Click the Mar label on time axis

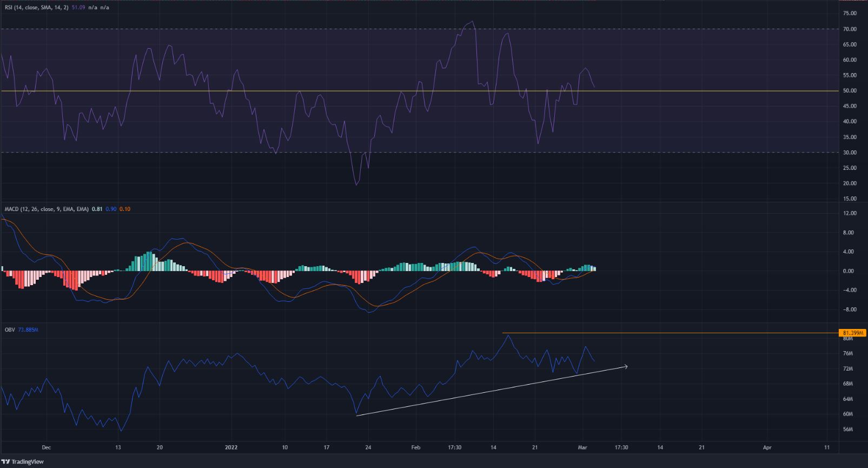pos(582,447)
